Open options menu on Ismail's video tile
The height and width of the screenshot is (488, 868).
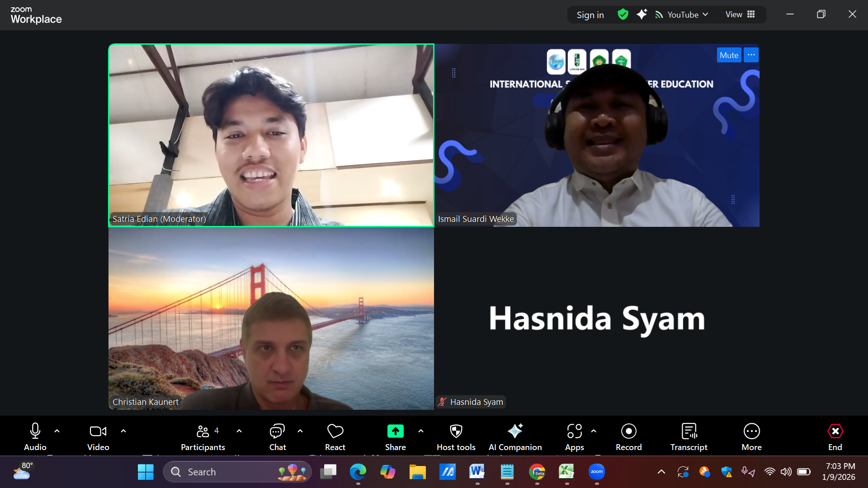(750, 55)
